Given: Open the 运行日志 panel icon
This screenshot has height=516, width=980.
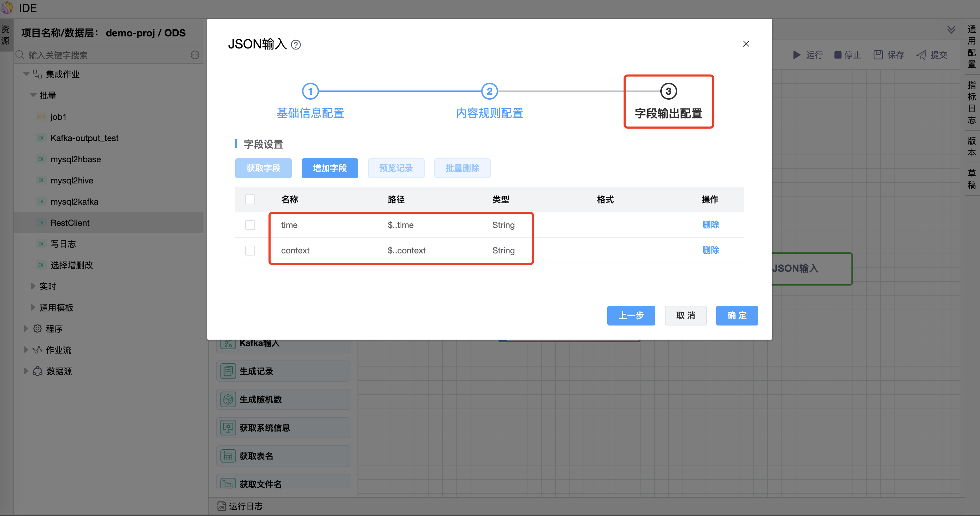Looking at the screenshot, I should (221, 506).
